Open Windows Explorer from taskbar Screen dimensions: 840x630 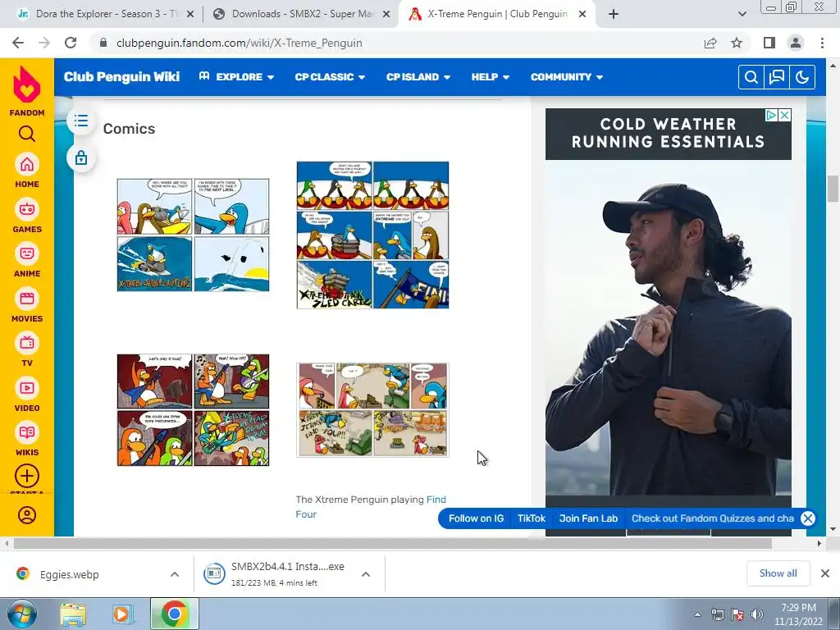pyautogui.click(x=73, y=614)
